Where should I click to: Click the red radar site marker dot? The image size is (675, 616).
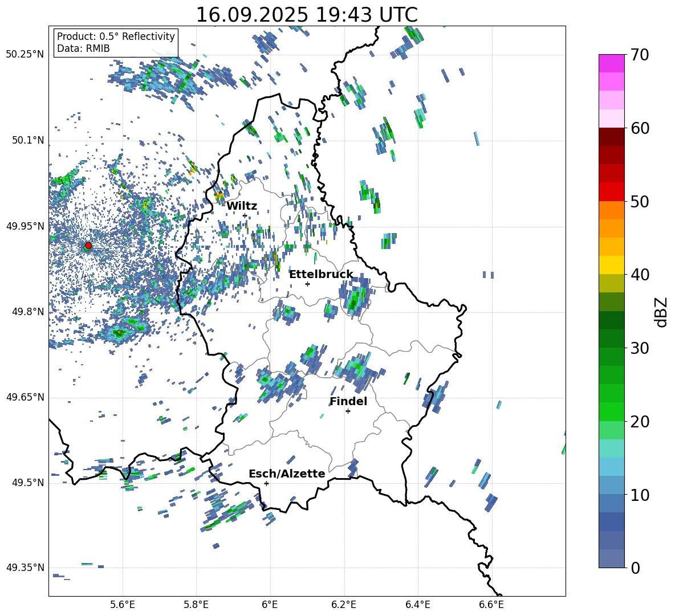point(88,246)
